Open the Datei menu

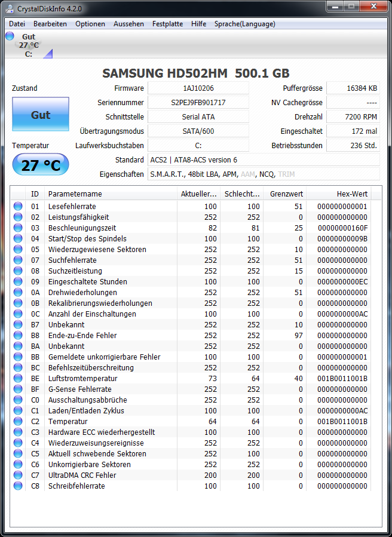coord(17,24)
